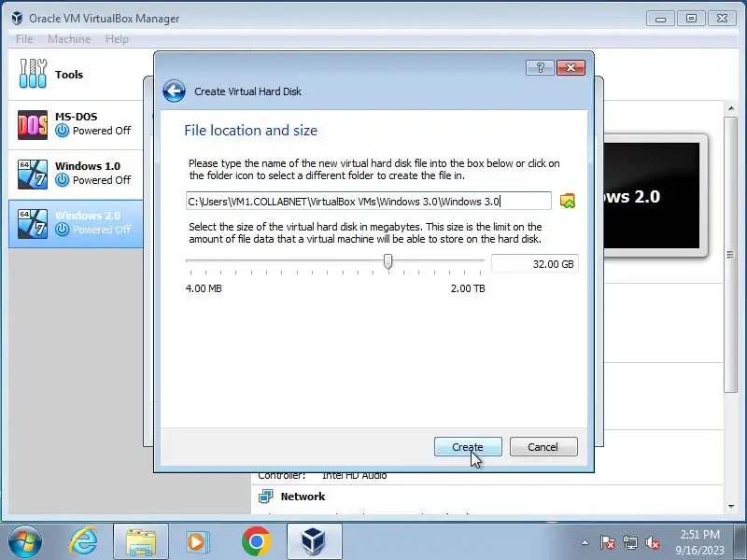Image resolution: width=747 pixels, height=560 pixels.
Task: Click the 4.00 MB minimum size label
Action: pos(204,288)
